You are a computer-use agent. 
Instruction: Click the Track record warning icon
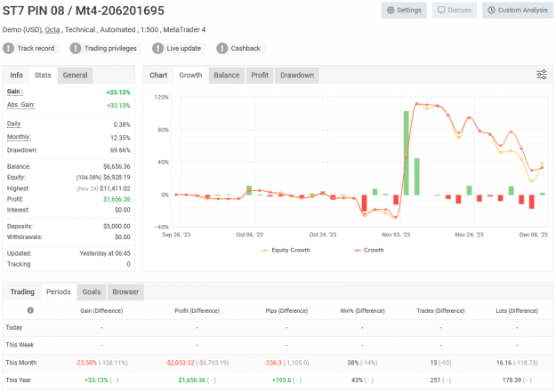coord(9,48)
